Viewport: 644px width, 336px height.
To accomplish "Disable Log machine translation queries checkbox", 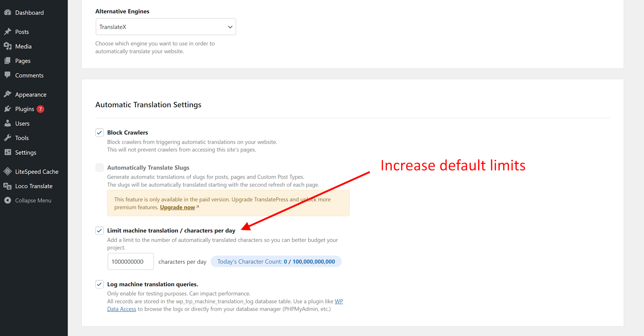I will click(99, 284).
